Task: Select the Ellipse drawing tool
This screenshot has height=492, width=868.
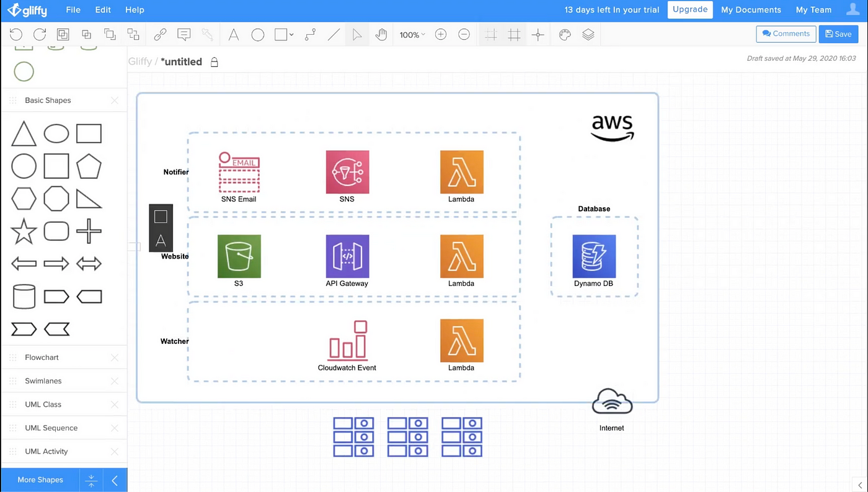Action: tap(258, 35)
